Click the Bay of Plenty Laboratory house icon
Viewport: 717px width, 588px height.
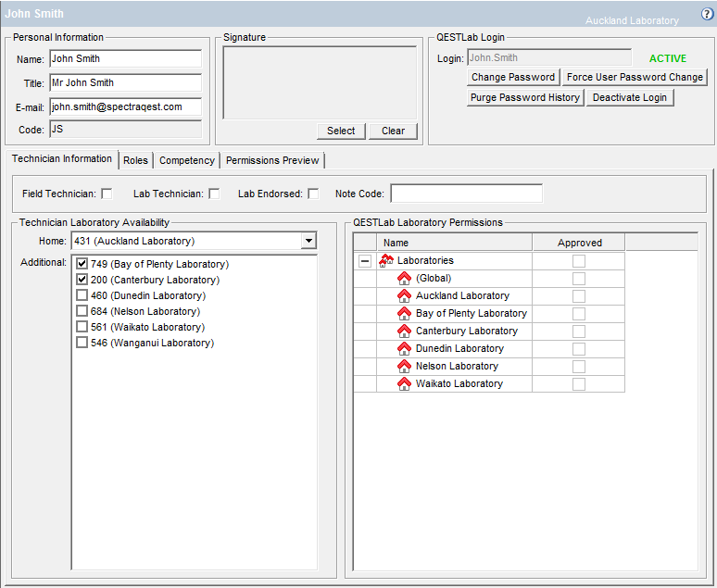coord(404,314)
